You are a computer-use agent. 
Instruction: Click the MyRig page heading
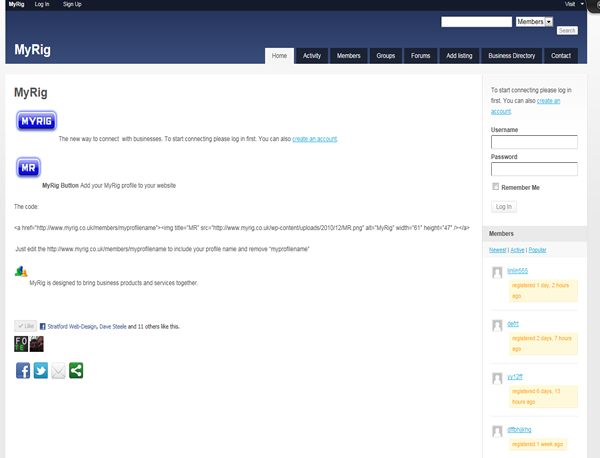pyautogui.click(x=31, y=93)
